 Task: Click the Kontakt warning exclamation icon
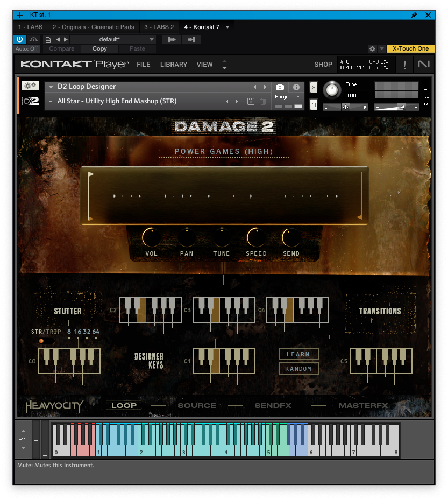tap(404, 65)
